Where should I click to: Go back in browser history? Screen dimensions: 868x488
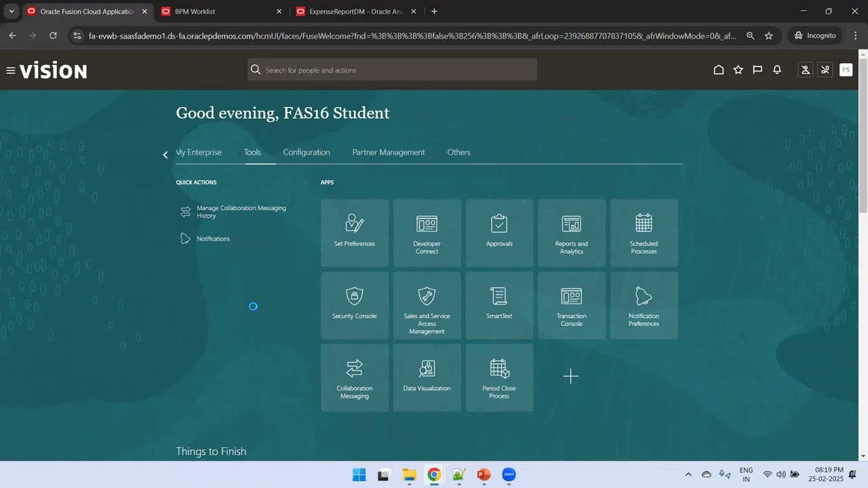coord(12,35)
